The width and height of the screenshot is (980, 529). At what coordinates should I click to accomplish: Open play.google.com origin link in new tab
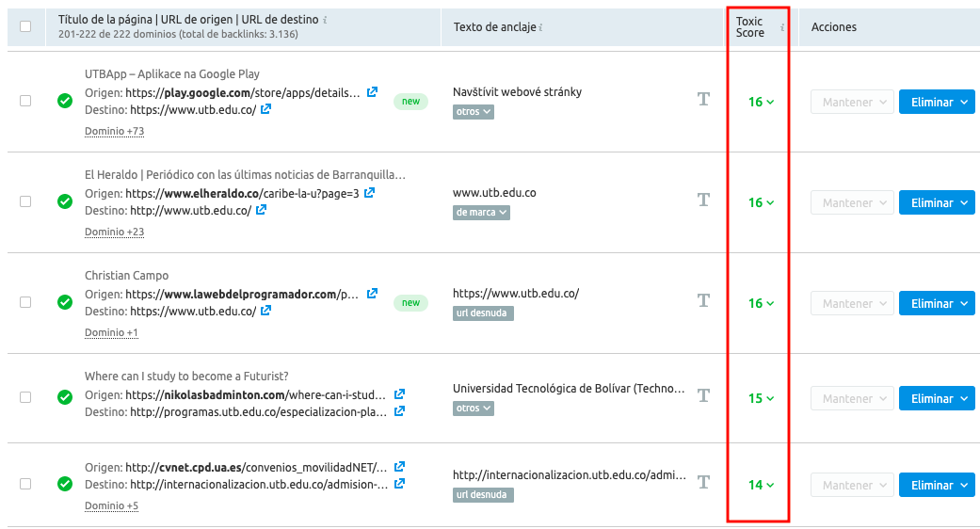(x=372, y=92)
